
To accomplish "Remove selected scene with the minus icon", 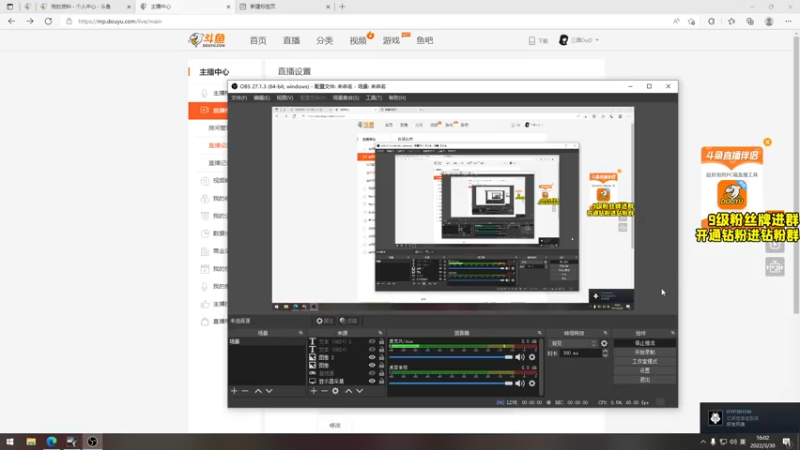I will point(245,391).
